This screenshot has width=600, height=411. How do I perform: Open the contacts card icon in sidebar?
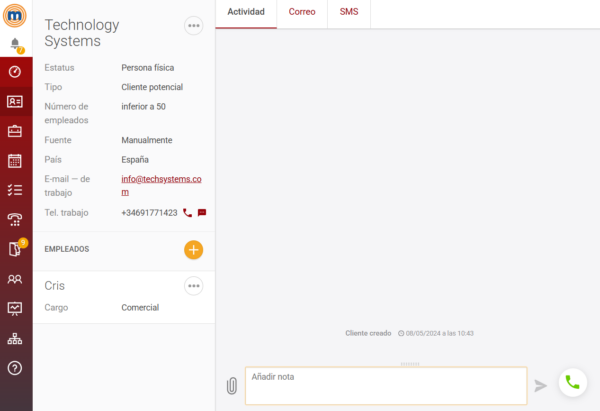click(15, 101)
